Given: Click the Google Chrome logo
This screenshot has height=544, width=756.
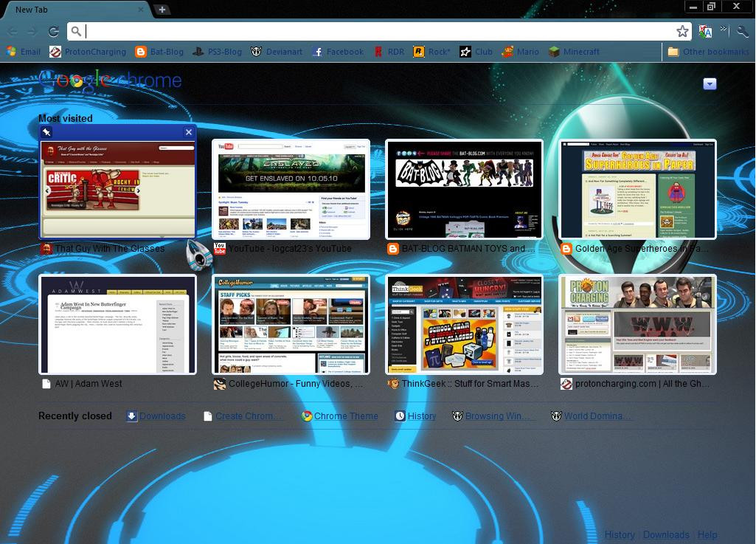Looking at the screenshot, I should [110, 80].
